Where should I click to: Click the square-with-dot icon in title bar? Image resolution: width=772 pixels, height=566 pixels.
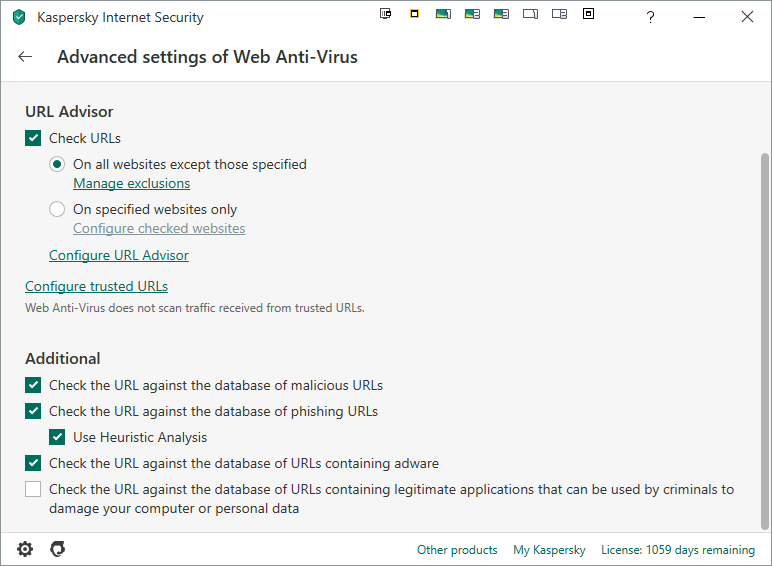point(588,14)
